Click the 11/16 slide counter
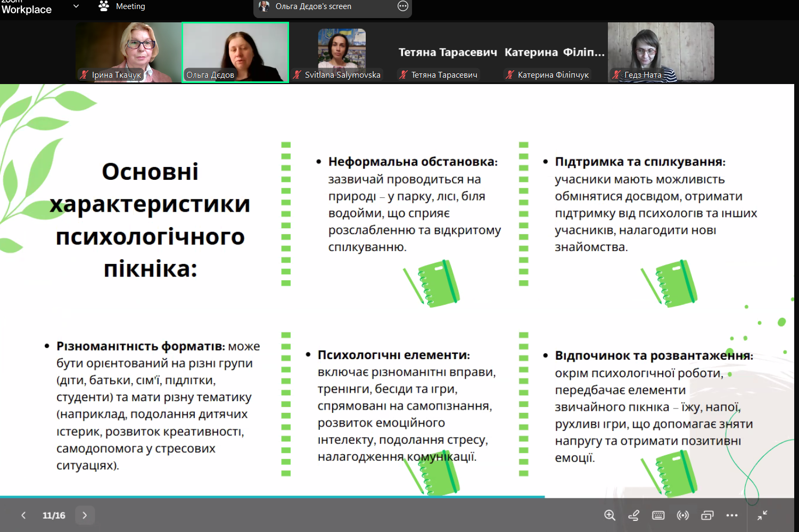The width and height of the screenshot is (799, 532). pos(54,515)
